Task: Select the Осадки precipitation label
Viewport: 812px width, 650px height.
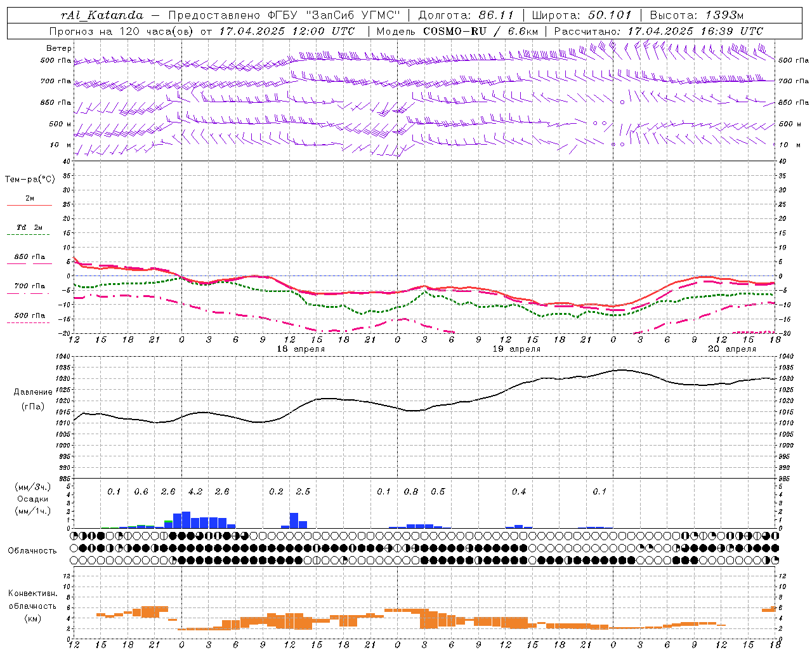Action: pyautogui.click(x=32, y=500)
